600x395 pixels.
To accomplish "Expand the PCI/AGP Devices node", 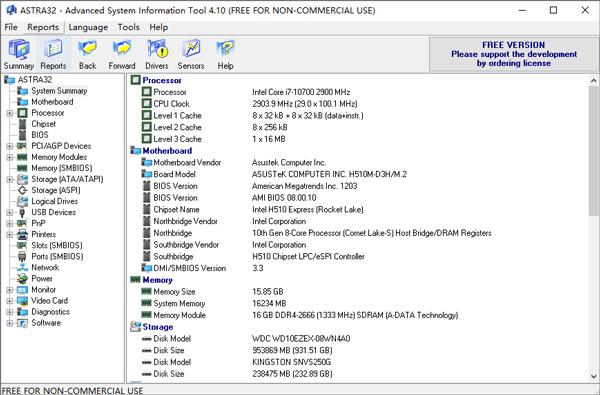I will coord(10,146).
